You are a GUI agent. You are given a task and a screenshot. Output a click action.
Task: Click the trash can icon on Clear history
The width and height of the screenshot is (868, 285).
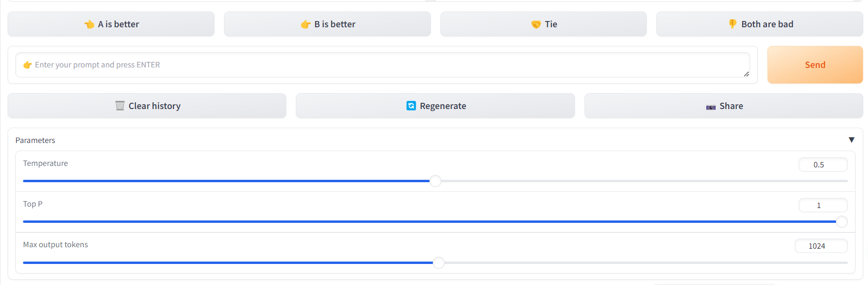pos(120,106)
